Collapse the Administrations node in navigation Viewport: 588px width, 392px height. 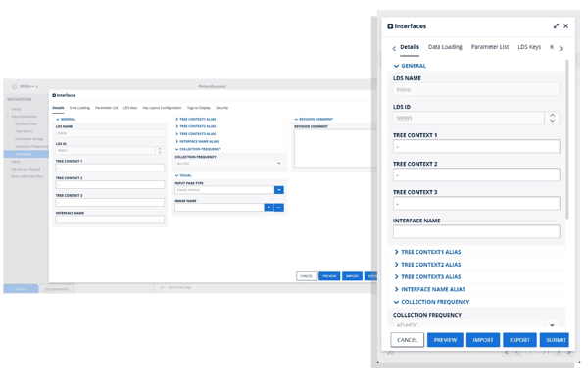pyautogui.click(x=8, y=117)
